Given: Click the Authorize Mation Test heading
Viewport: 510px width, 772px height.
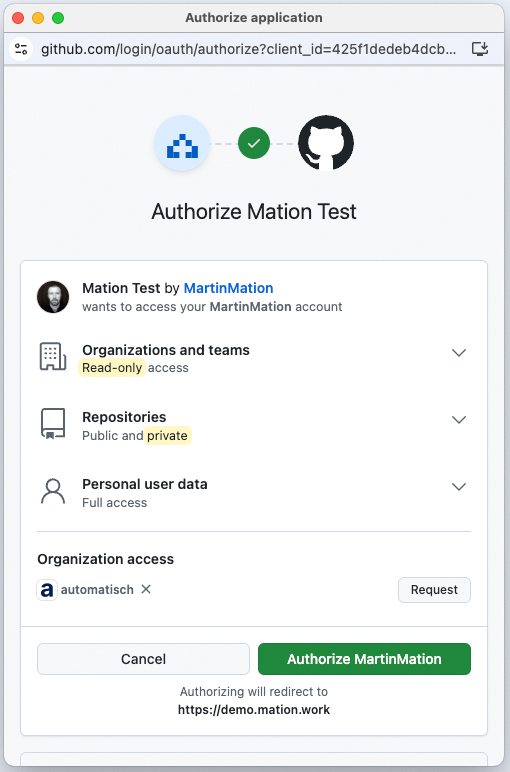Looking at the screenshot, I should 254,212.
